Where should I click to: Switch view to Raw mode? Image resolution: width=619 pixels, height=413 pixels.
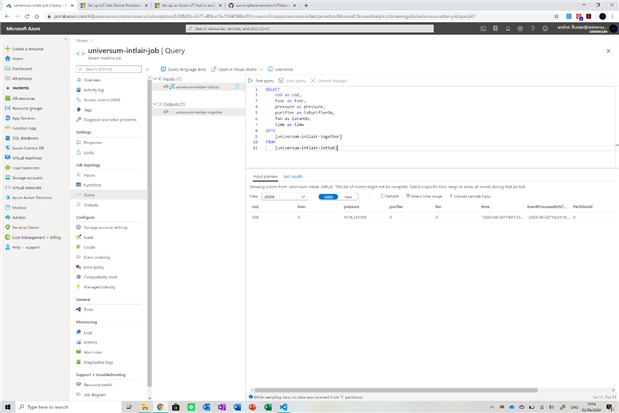(347, 196)
